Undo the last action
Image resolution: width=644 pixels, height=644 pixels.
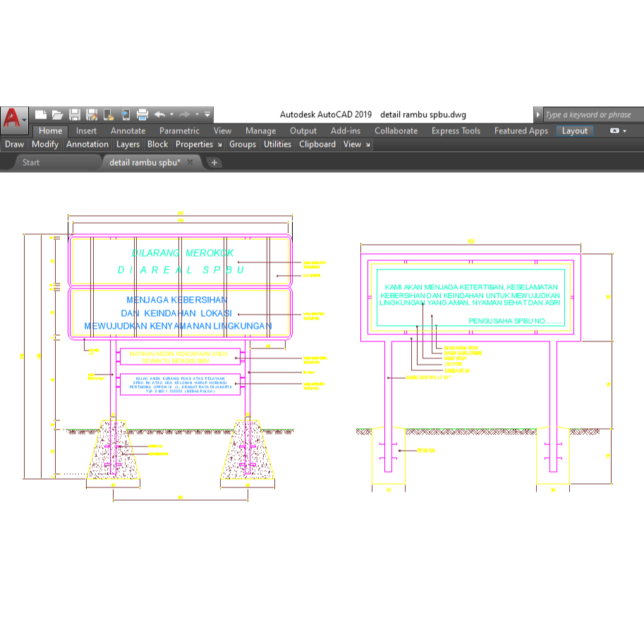tap(160, 114)
